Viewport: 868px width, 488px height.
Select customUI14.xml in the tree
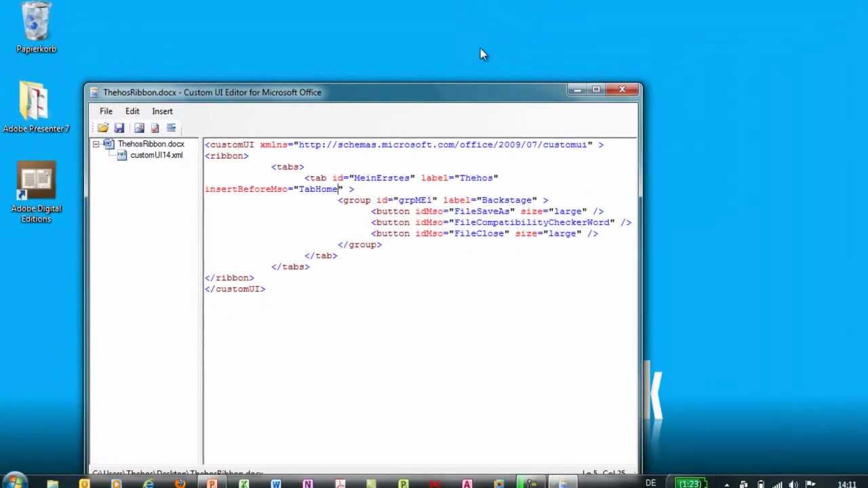pyautogui.click(x=156, y=155)
